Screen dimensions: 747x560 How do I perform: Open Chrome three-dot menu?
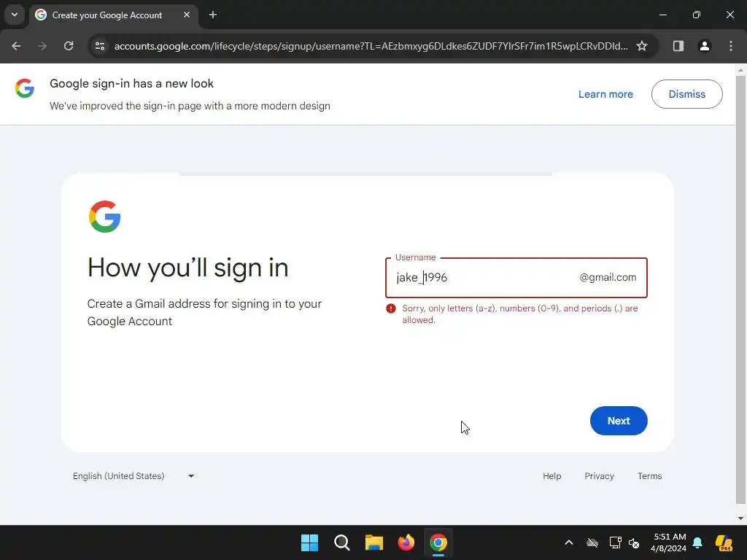click(731, 46)
